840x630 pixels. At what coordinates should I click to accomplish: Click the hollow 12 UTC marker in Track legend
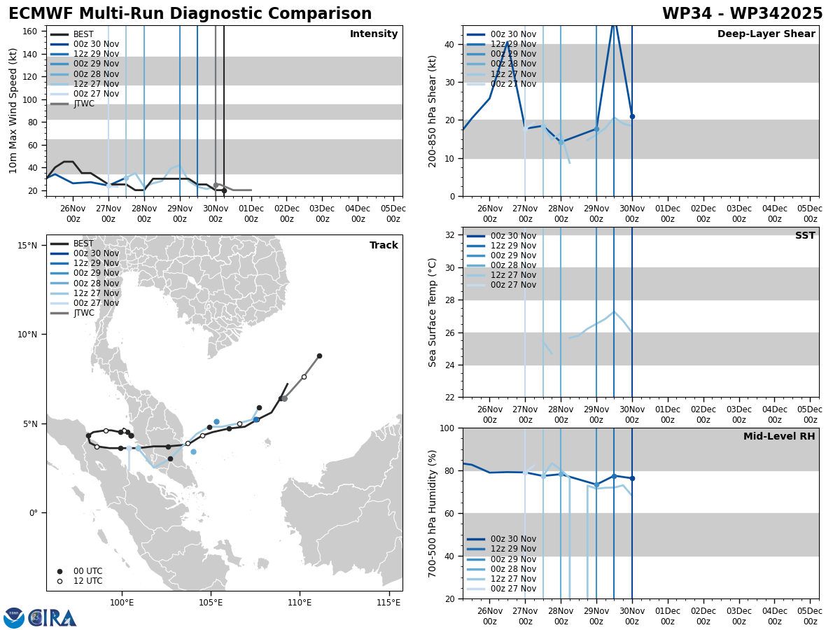pyautogui.click(x=59, y=581)
